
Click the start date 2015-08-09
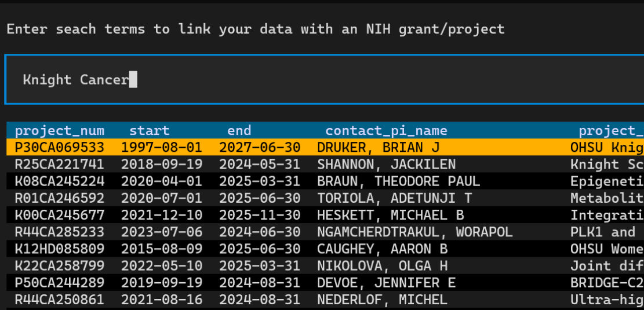pyautogui.click(x=162, y=249)
